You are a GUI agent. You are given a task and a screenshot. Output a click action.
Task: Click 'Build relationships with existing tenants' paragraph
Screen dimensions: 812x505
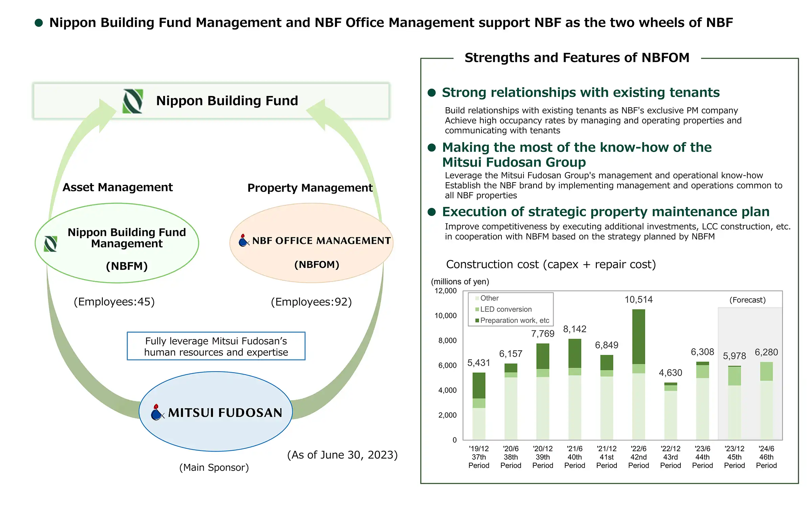click(x=593, y=121)
